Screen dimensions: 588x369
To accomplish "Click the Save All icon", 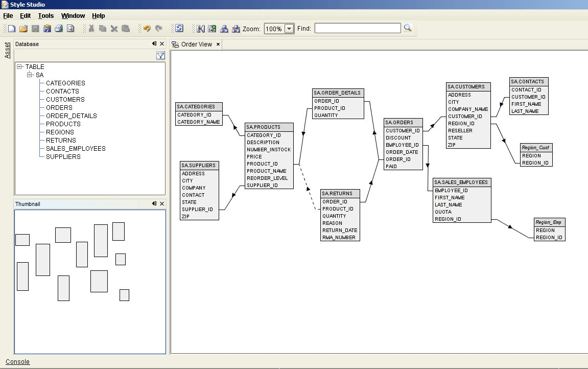I will click(x=48, y=29).
